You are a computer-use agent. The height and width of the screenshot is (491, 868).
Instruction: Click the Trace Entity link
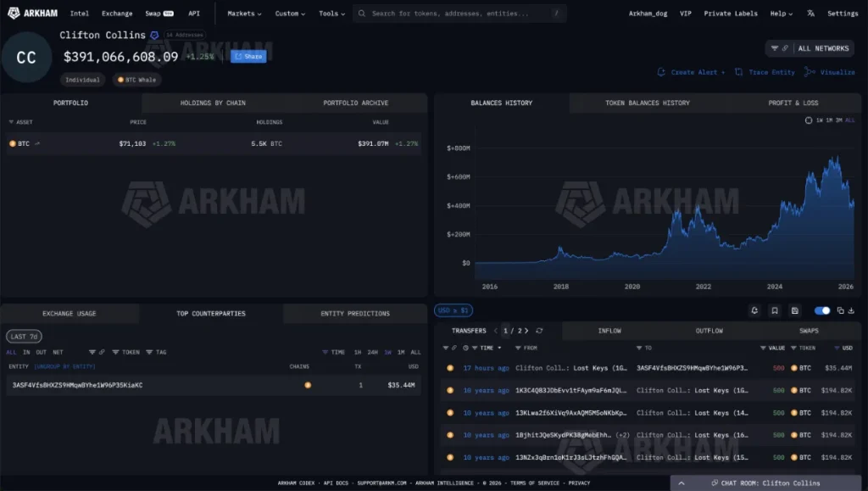pyautogui.click(x=765, y=72)
